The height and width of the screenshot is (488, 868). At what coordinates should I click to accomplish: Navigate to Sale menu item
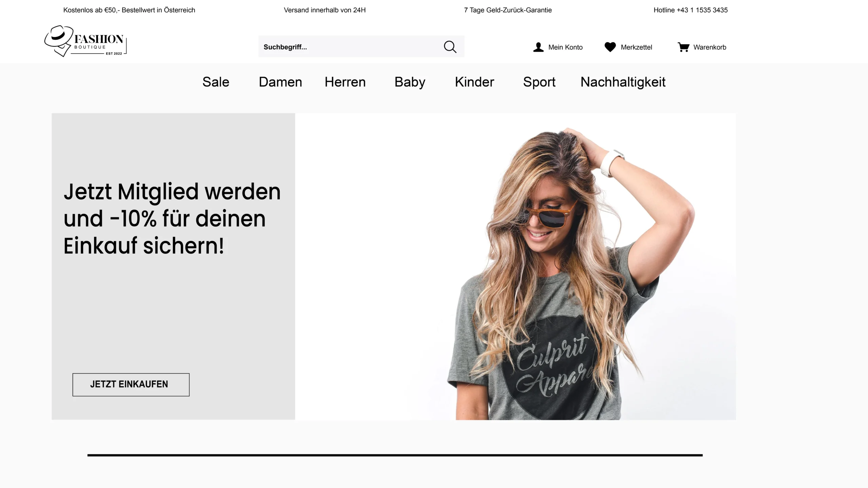click(x=216, y=82)
